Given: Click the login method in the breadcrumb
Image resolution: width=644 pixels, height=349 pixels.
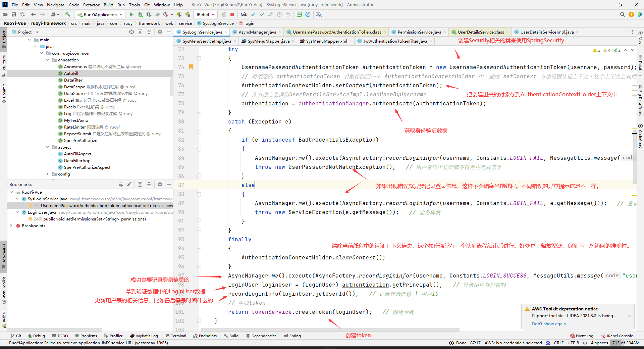Looking at the screenshot, I should click(x=246, y=23).
